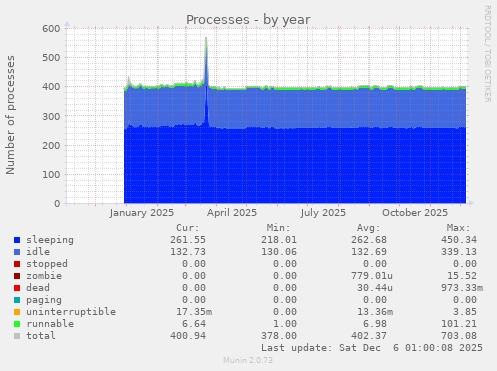Viewport: 497px width, 371px height.
Task: Click the total legend color swatch
Action: point(17,336)
